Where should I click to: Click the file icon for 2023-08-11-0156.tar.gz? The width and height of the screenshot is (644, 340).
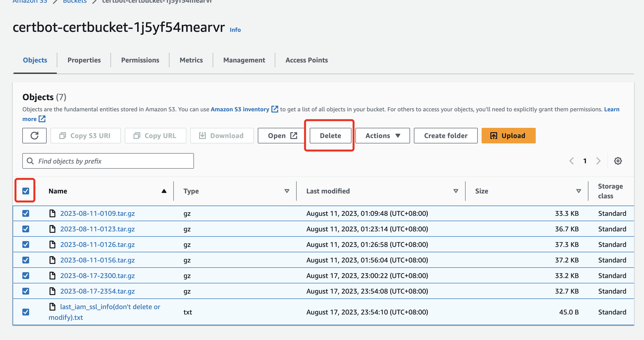pos(52,260)
